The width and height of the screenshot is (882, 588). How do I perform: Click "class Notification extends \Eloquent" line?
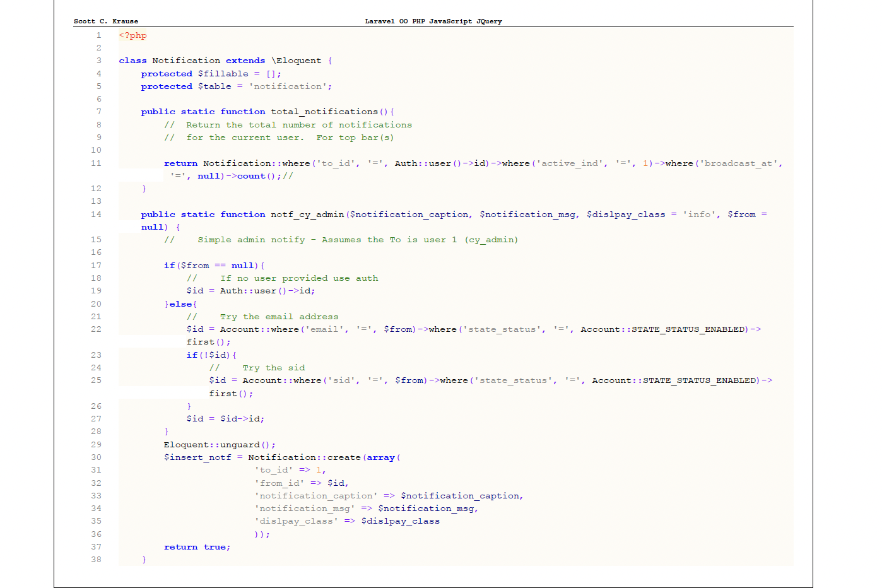[225, 61]
